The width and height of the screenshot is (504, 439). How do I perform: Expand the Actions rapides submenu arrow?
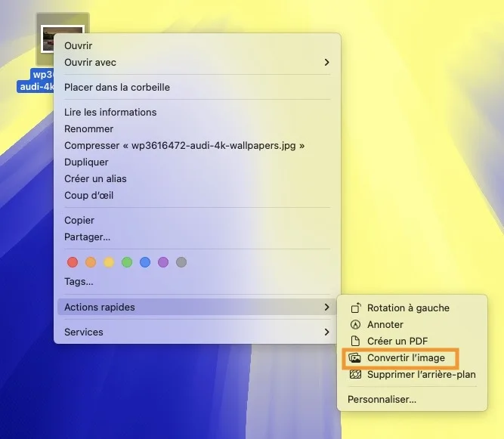tap(327, 307)
